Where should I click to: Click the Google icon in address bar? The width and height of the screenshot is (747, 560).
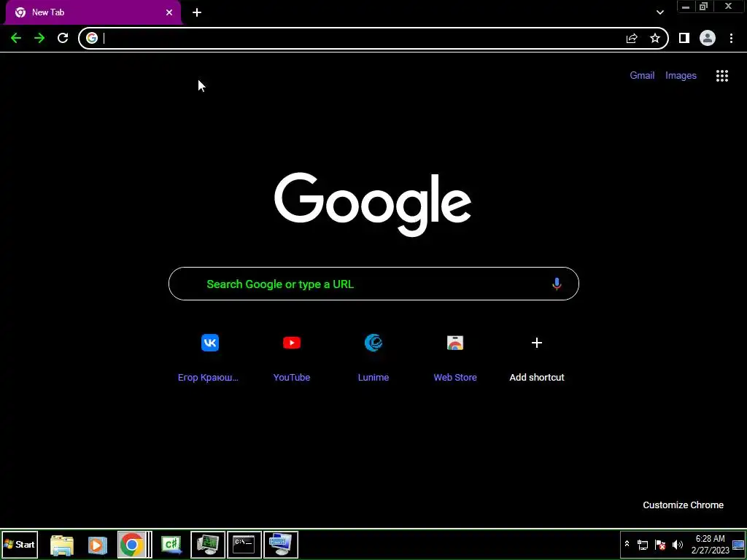(x=92, y=38)
